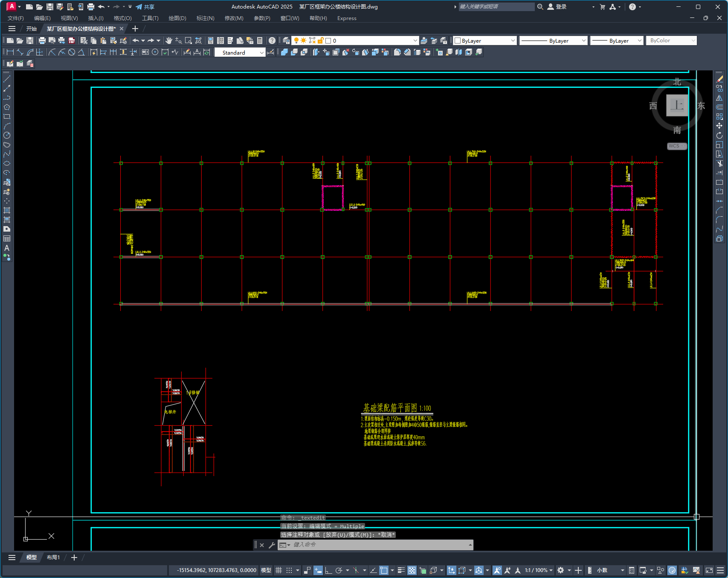Click the search magnifier icon in title bar
The height and width of the screenshot is (578, 728).
540,7
